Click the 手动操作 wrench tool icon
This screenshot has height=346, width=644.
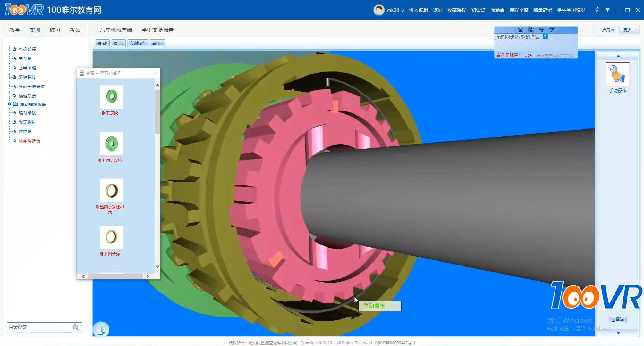point(617,74)
